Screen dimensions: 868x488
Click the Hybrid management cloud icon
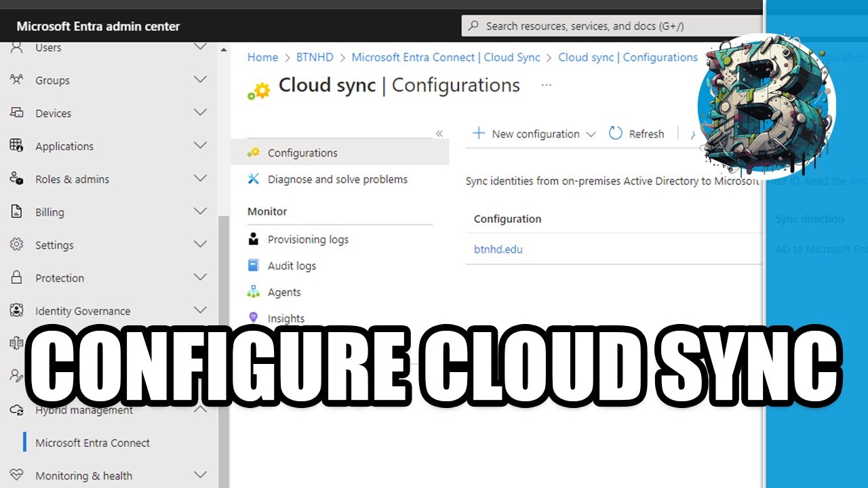(17, 410)
